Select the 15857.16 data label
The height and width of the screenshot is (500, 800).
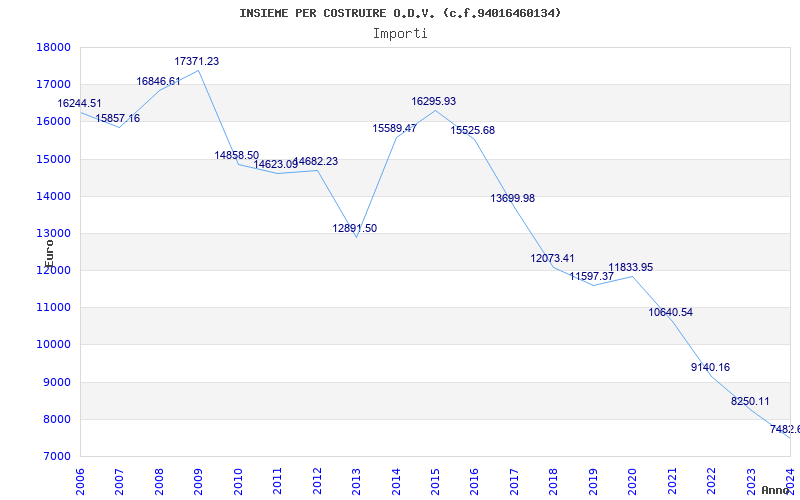tap(117, 118)
